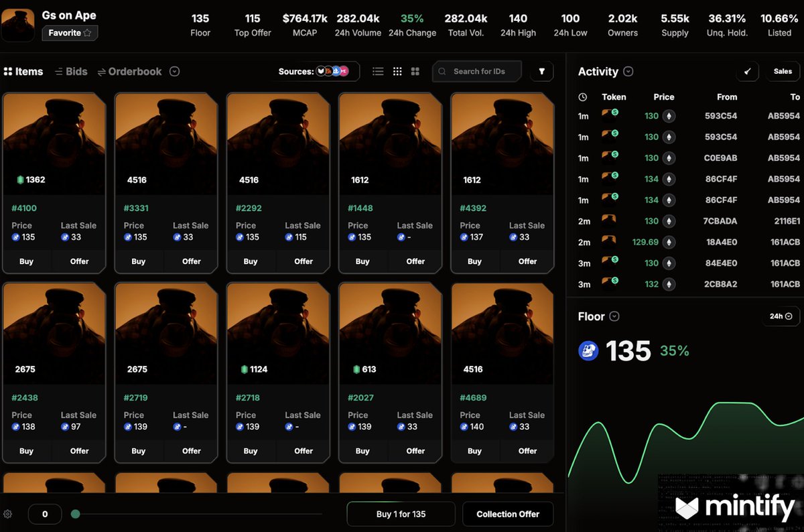Open settings gear at bottom left
Viewport: 804px width, 532px height.
pyautogui.click(x=8, y=514)
